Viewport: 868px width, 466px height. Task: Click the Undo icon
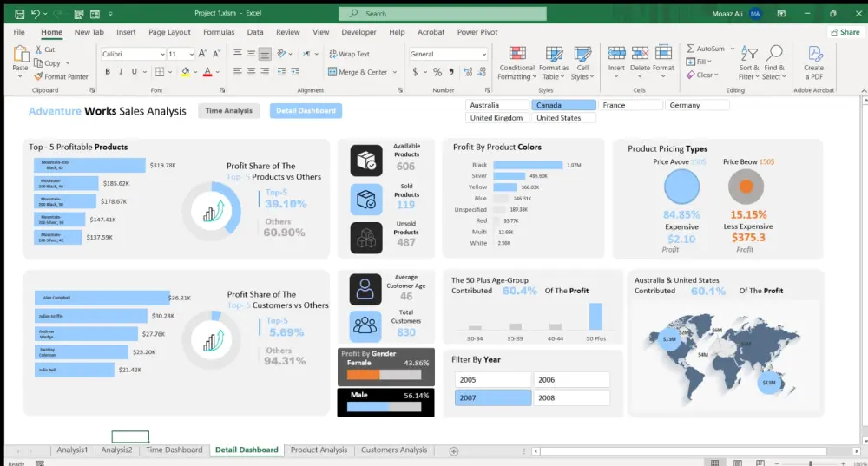click(x=36, y=14)
